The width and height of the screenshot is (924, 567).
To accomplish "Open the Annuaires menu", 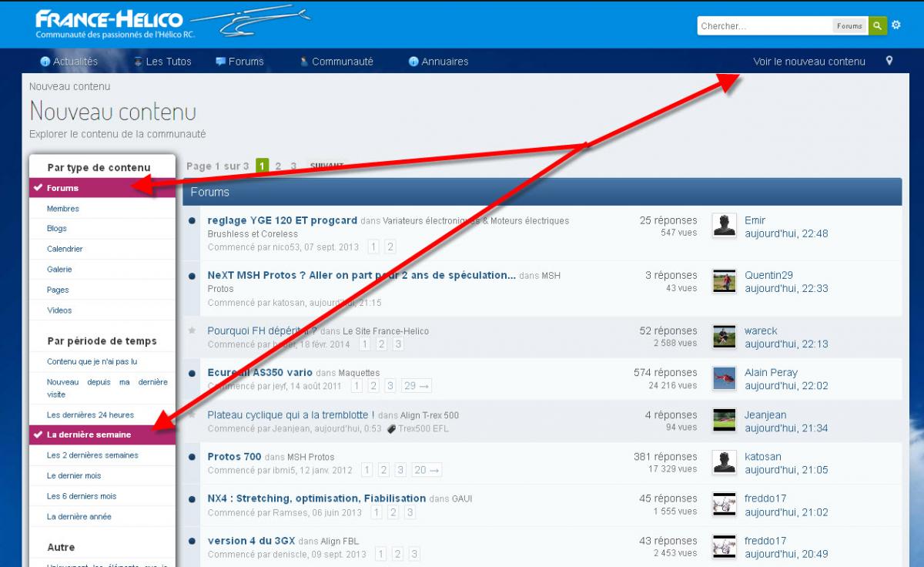I will pos(438,62).
